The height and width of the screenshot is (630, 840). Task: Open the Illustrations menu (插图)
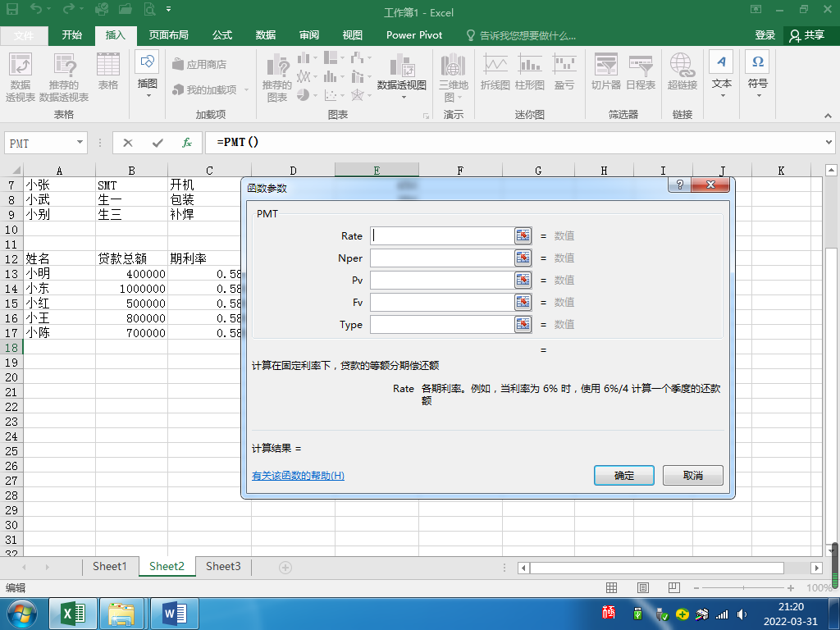pyautogui.click(x=148, y=75)
